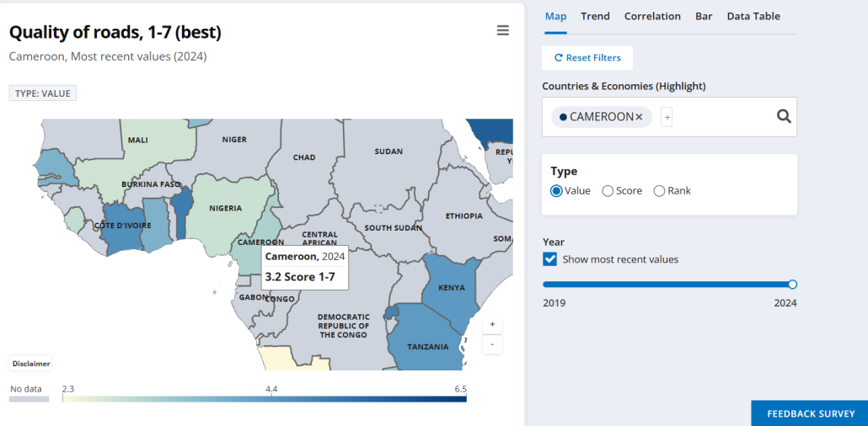
Task: Uncheck Show most recent values
Action: pos(550,259)
